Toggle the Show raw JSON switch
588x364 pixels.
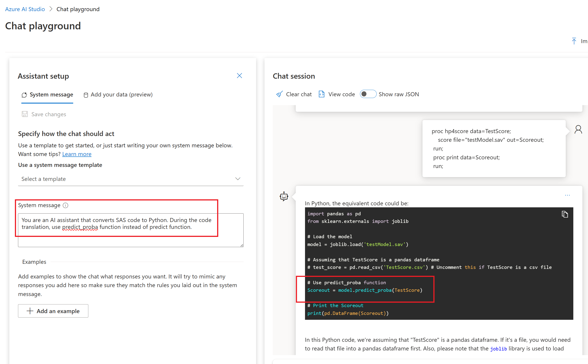368,94
